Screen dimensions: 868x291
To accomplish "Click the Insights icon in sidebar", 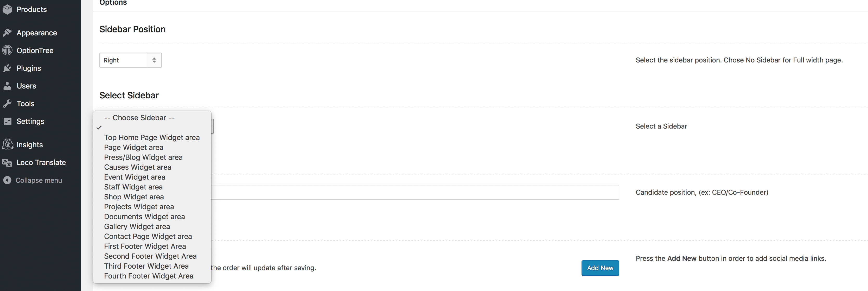I will (7, 144).
